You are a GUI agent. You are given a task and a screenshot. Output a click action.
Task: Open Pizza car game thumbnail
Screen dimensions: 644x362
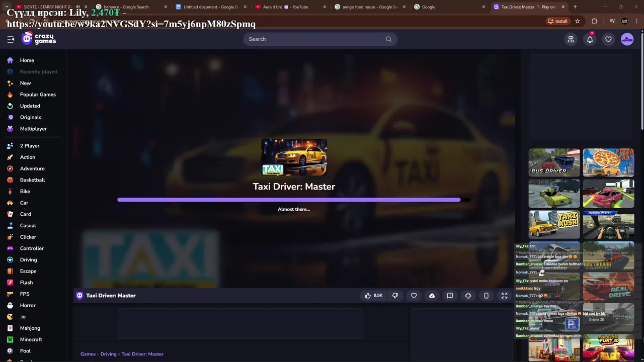(x=608, y=162)
